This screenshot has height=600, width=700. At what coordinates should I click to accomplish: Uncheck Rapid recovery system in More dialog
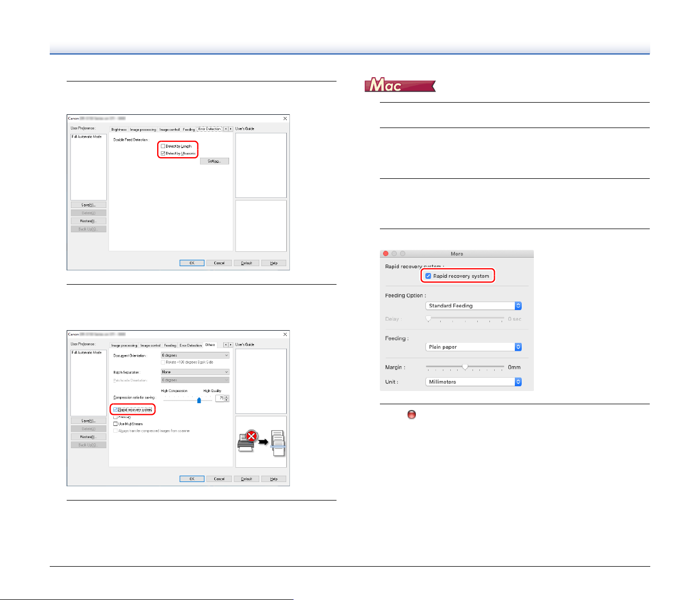(x=429, y=276)
